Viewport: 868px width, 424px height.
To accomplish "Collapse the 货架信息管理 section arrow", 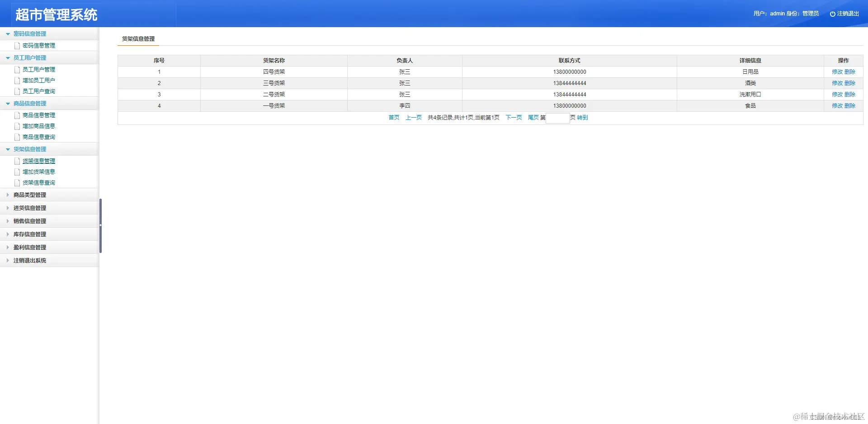I will pyautogui.click(x=8, y=149).
